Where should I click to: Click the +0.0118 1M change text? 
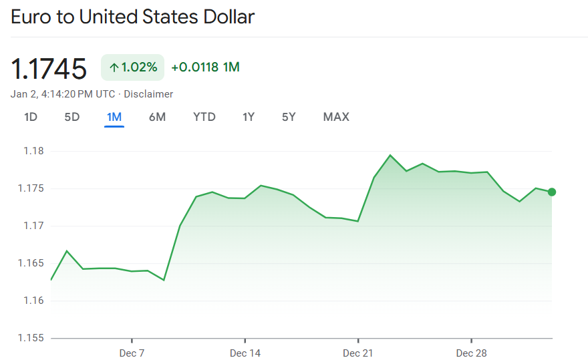(x=205, y=67)
